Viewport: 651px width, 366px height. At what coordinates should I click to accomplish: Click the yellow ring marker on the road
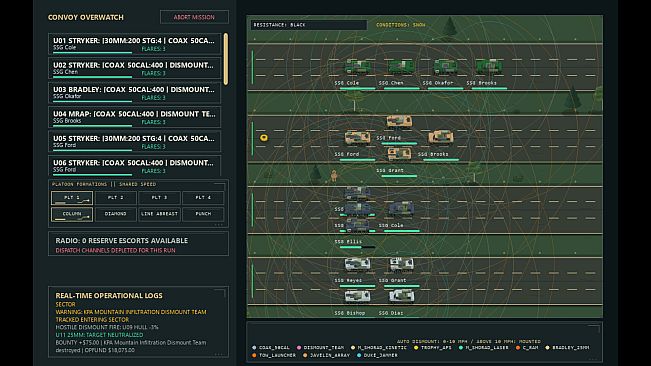(x=264, y=138)
